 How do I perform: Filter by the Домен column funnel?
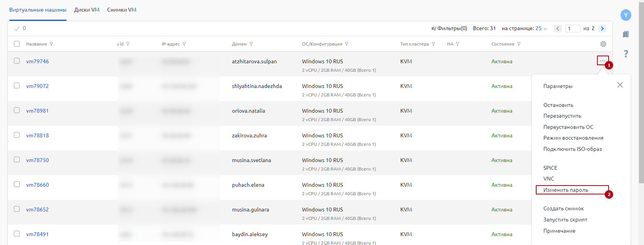pos(251,44)
